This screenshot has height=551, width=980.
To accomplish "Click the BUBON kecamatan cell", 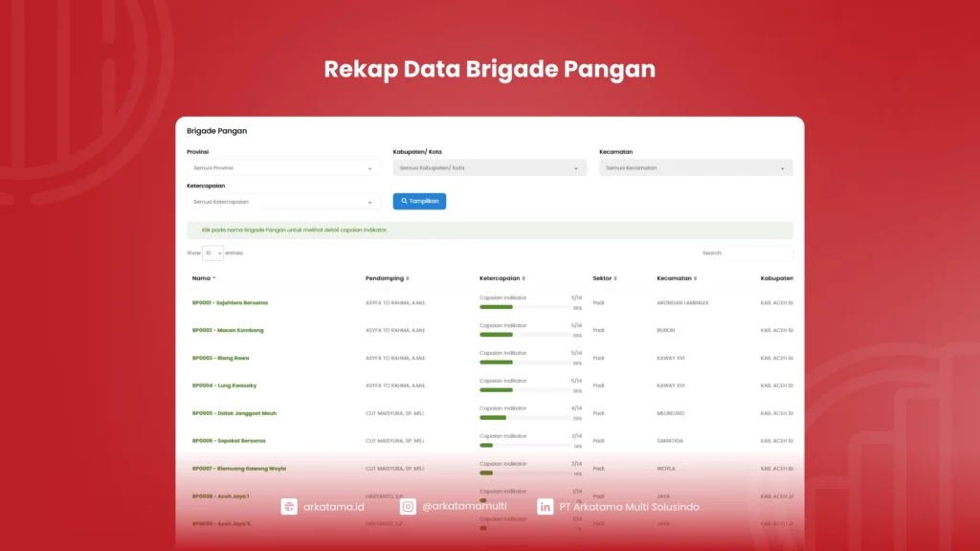I will coord(666,330).
